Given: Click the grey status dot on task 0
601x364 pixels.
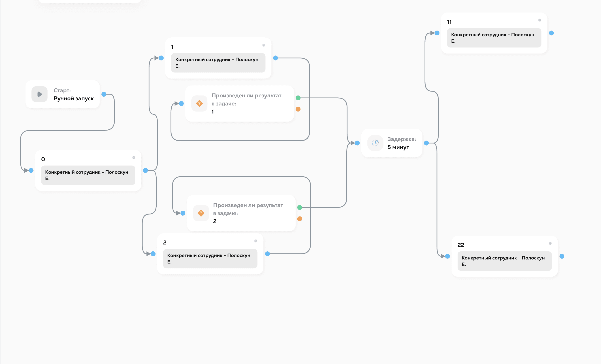Looking at the screenshot, I should click(134, 158).
